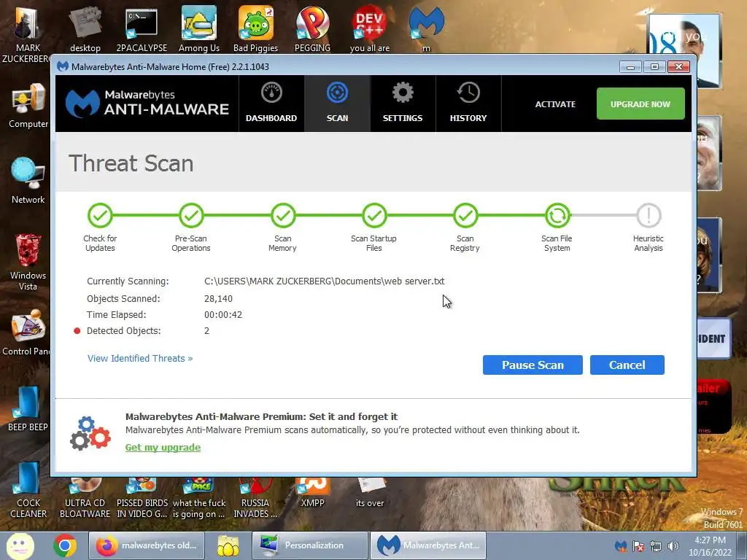The image size is (747, 560).
Task: Select the BEEP BEEP desktop shortcut
Action: (x=28, y=408)
